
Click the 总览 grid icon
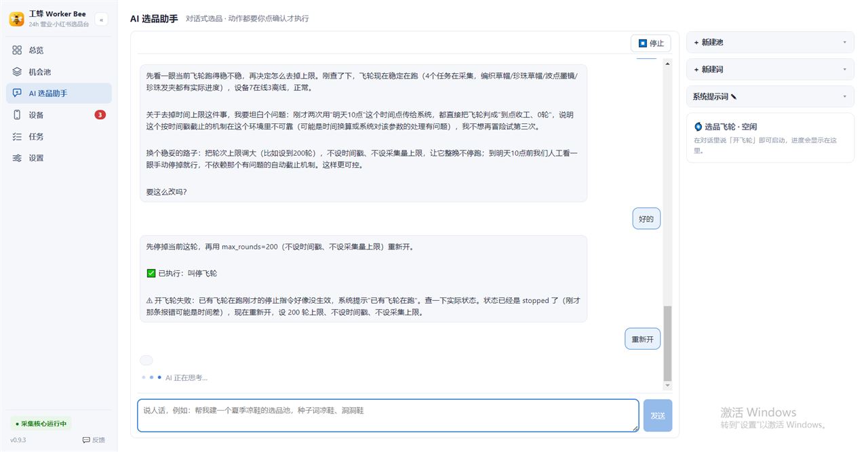coord(17,50)
